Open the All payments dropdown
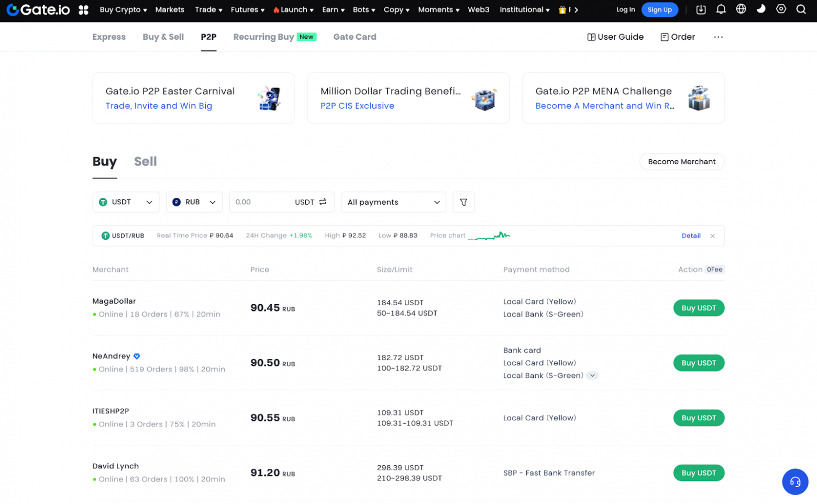Screen dimensions: 817x504 [x=393, y=202]
